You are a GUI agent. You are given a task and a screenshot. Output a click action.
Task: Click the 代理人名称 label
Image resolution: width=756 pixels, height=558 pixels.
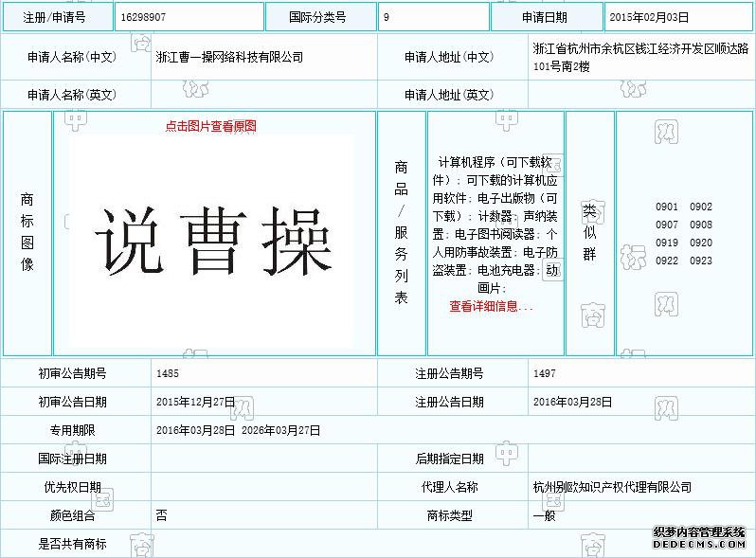tap(449, 487)
